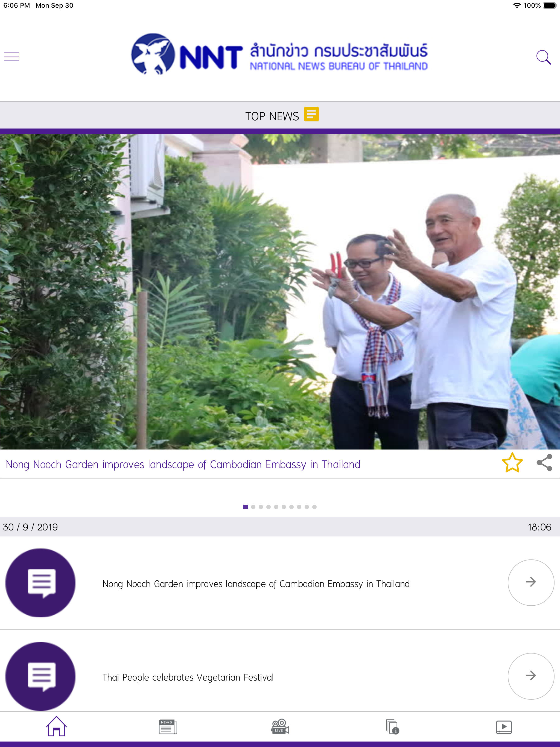Open the documents info tab

(392, 726)
